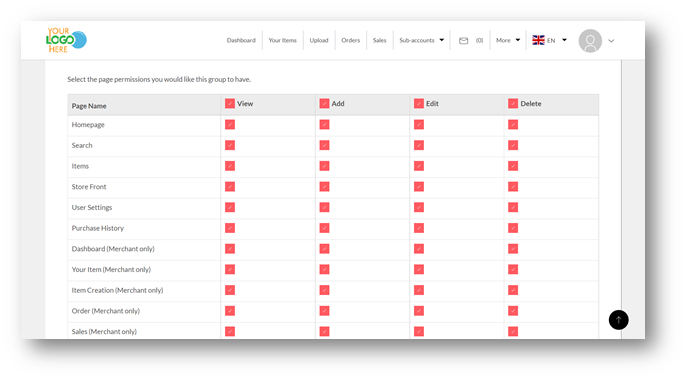The image size is (687, 381).
Task: Toggle Edit permission for Store Front
Action: click(419, 187)
